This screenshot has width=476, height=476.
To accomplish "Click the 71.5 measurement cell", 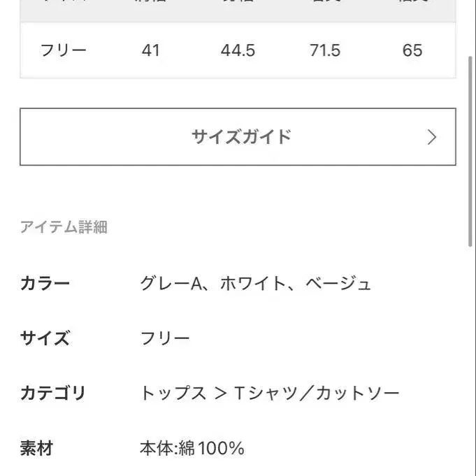I will point(325,50).
